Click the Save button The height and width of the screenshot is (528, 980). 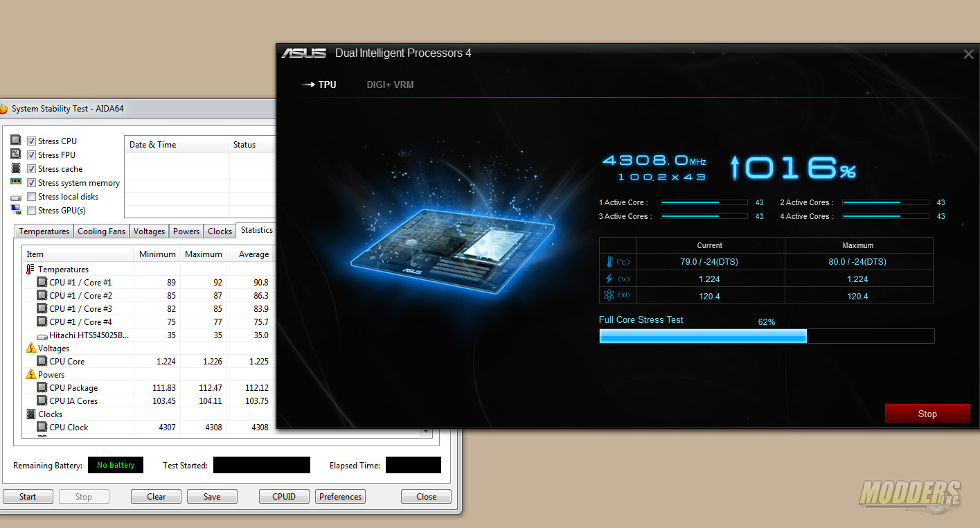tap(212, 497)
